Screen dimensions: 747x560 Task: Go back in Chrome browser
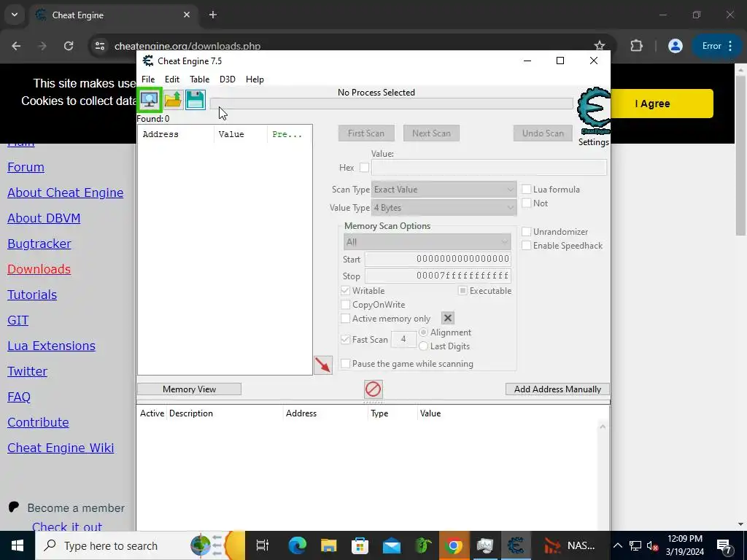[x=16, y=46]
